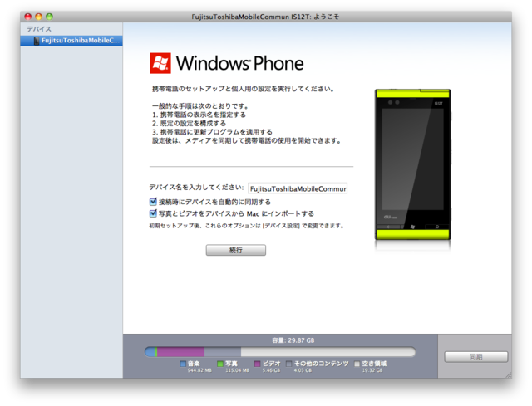Click the IS12T phone image
The image size is (532, 406).
pos(413,164)
